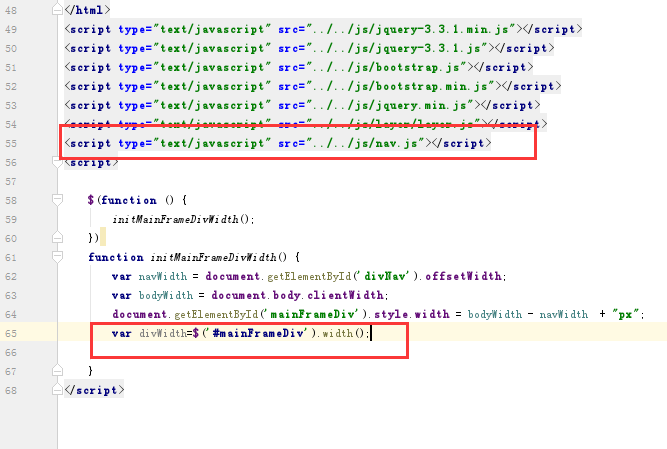Click the jquery.min.js source path
The width and height of the screenshot is (667, 449).
pyautogui.click(x=389, y=105)
